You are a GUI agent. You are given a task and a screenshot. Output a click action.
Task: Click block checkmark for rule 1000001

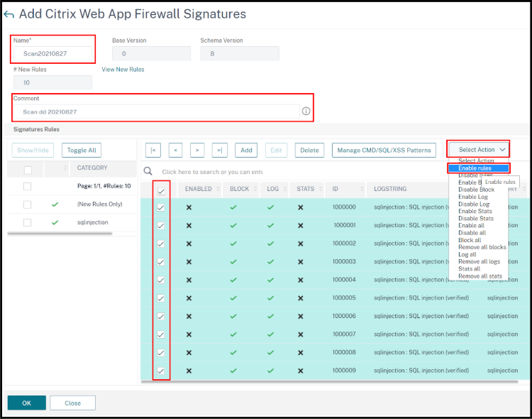tap(233, 225)
